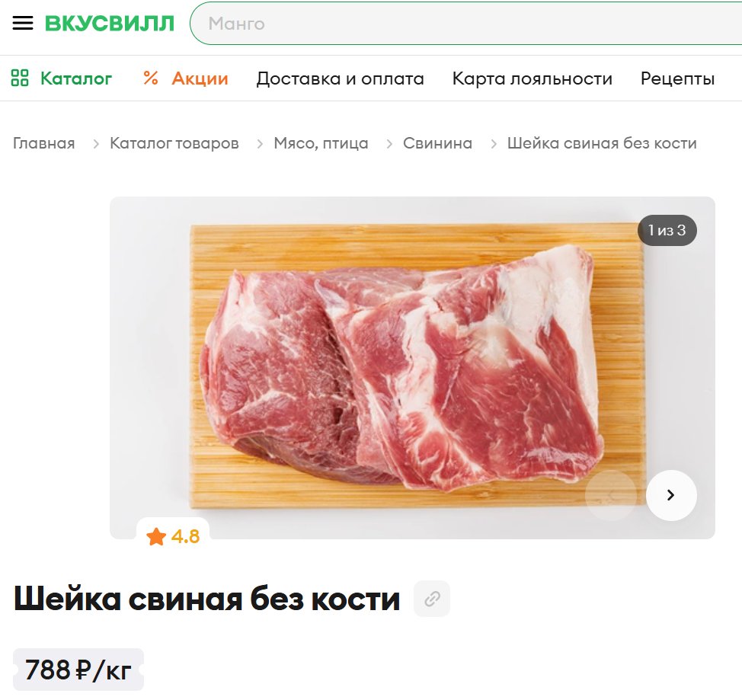Click the faded previous photo button
Screen dimensions: 742x700
click(611, 495)
